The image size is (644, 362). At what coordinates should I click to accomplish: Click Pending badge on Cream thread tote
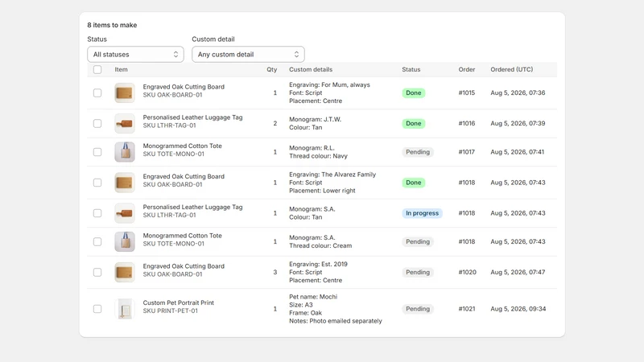pos(418,242)
